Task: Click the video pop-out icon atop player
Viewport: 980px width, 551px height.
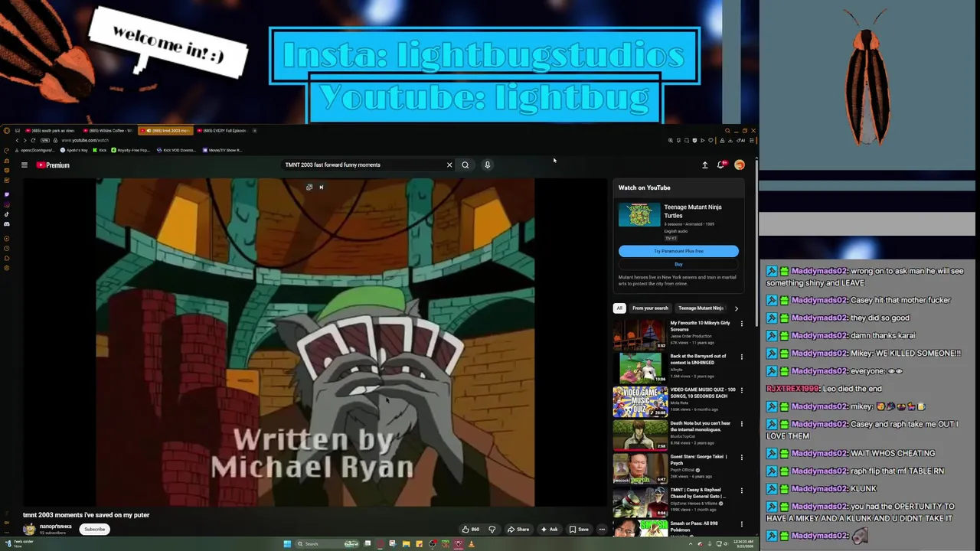Action: [x=309, y=187]
